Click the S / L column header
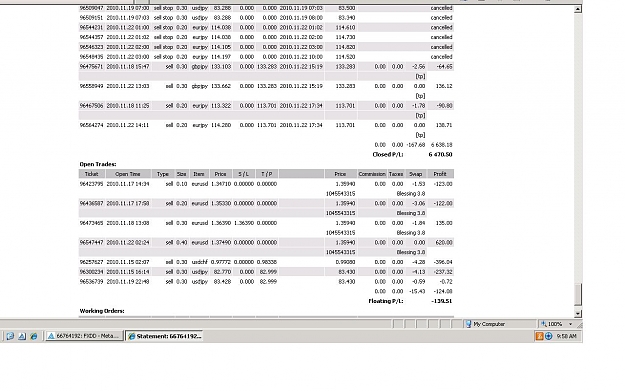The height and width of the screenshot is (391, 625). (244, 174)
